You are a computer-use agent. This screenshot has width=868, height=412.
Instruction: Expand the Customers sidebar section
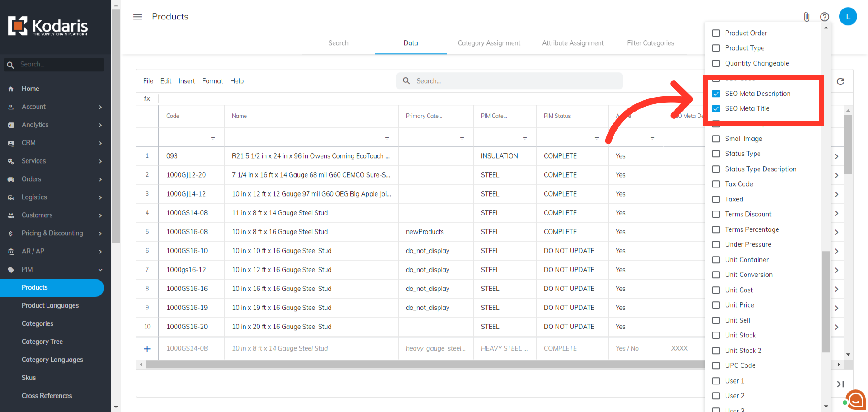pyautogui.click(x=100, y=215)
